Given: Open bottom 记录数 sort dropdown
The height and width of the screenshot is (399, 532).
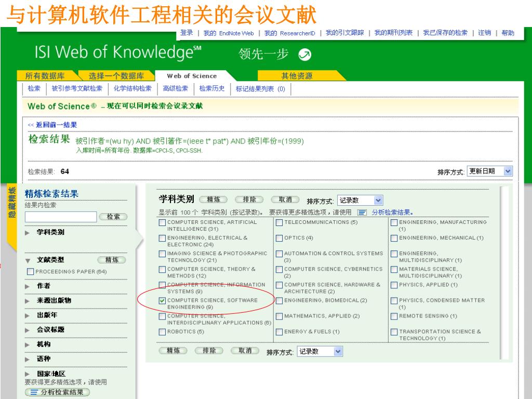Looking at the screenshot, I should coord(320,352).
